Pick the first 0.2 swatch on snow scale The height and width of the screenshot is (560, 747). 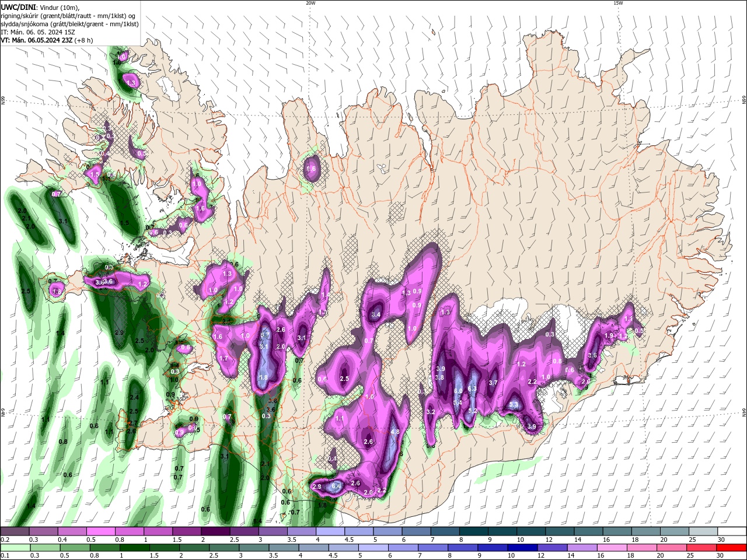(15, 531)
